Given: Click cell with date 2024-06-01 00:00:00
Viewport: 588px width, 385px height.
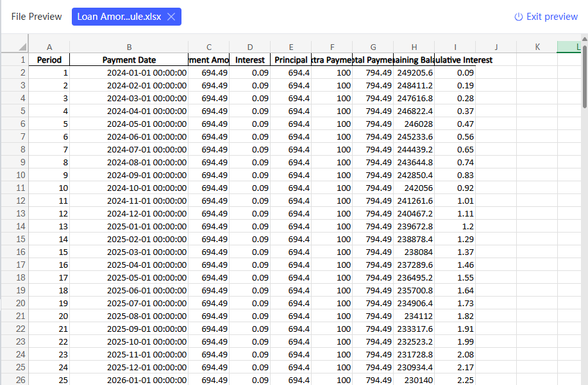Looking at the screenshot, I should point(147,136).
